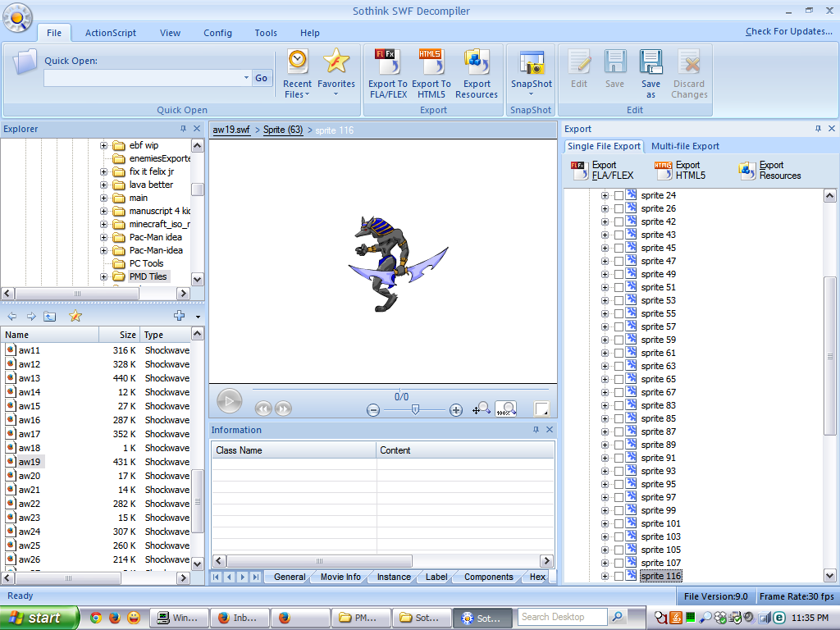Image resolution: width=840 pixels, height=630 pixels.
Task: Click the zoom slider handle
Action: pos(414,410)
